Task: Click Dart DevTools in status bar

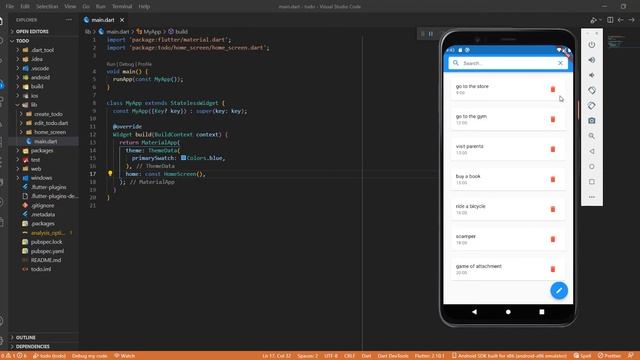Action: (x=393, y=356)
